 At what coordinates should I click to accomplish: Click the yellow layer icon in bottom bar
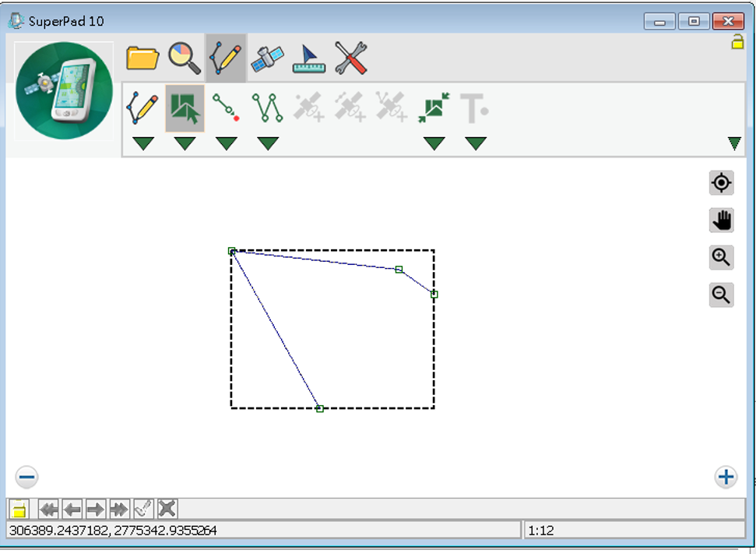click(19, 509)
